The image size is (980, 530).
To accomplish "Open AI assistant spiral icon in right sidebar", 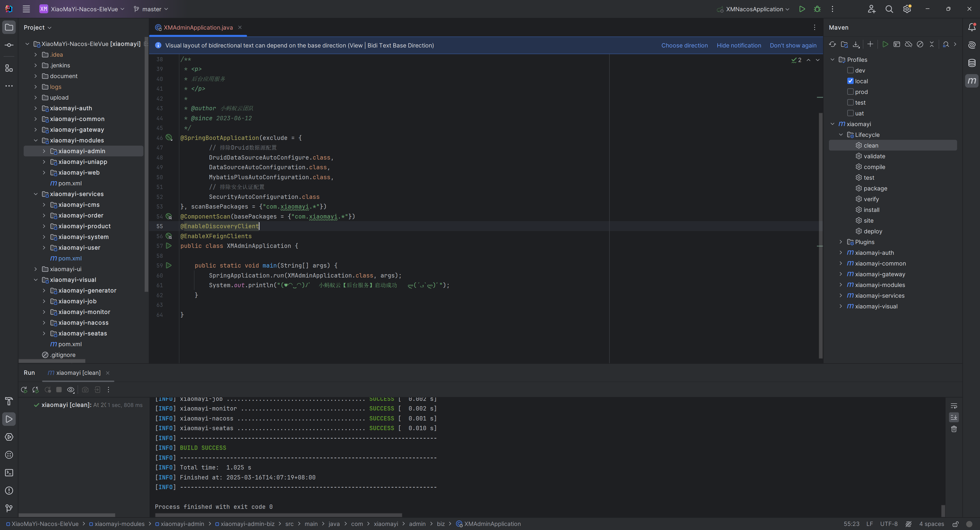I will click(x=972, y=45).
